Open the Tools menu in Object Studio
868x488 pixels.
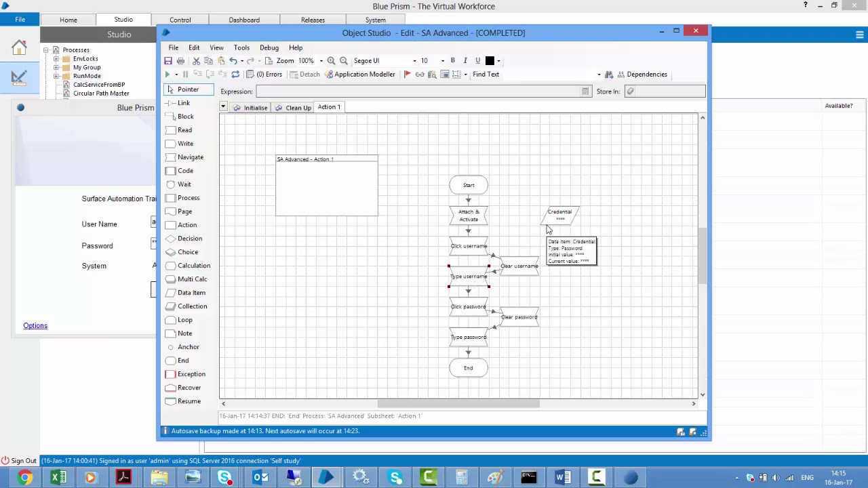click(x=241, y=47)
